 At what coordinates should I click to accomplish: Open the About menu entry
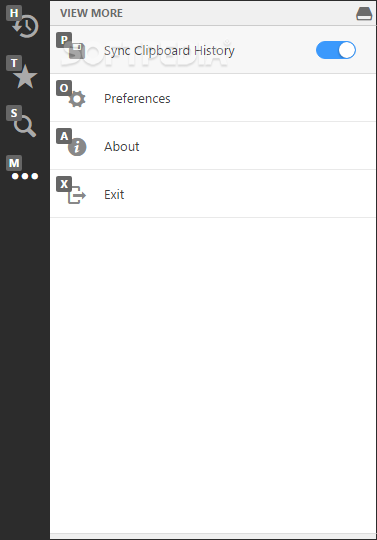213,146
